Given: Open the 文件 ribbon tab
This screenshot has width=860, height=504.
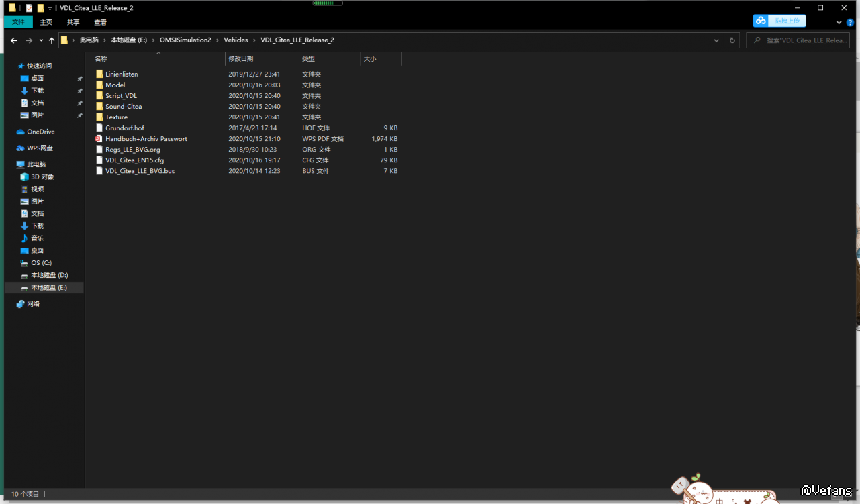Looking at the screenshot, I should point(18,22).
